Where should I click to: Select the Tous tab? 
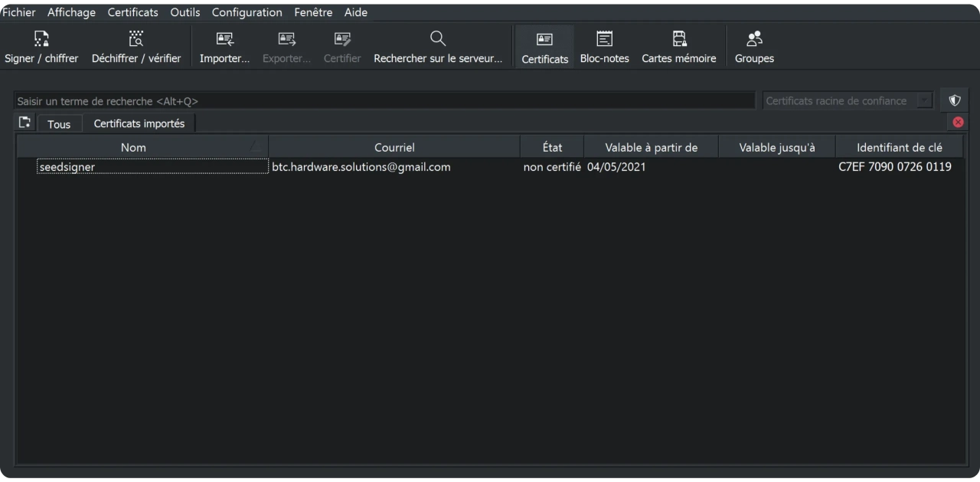[x=59, y=124]
